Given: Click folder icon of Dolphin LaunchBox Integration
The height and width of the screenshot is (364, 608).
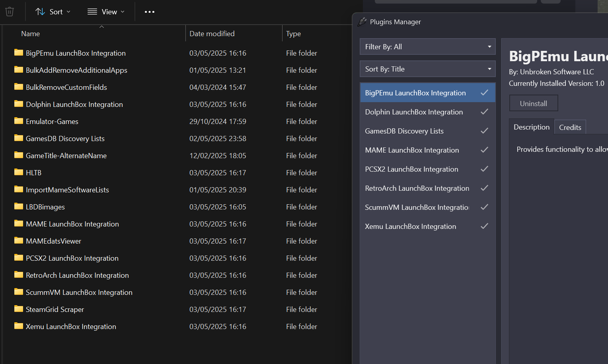Looking at the screenshot, I should coord(19,104).
